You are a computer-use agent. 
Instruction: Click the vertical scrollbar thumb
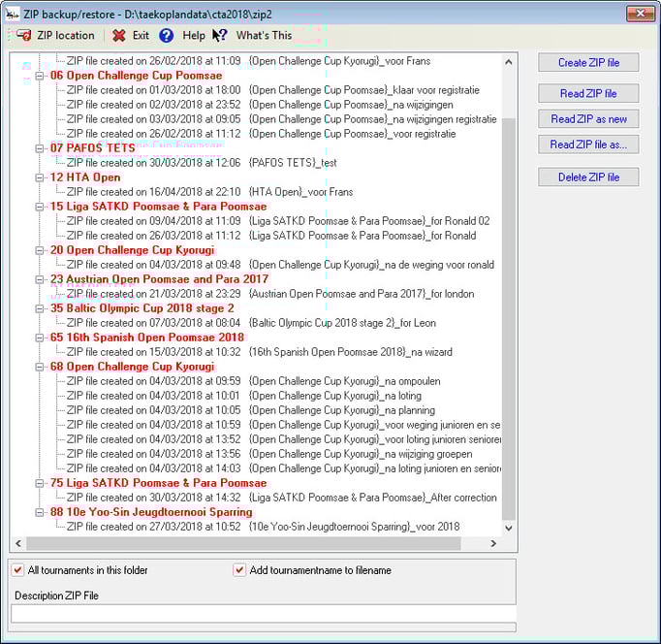point(509,320)
